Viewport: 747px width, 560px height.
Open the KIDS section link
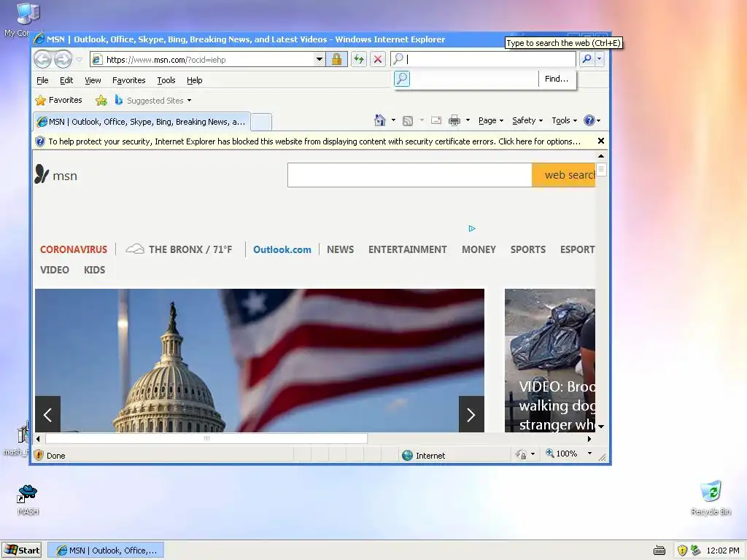tap(94, 270)
